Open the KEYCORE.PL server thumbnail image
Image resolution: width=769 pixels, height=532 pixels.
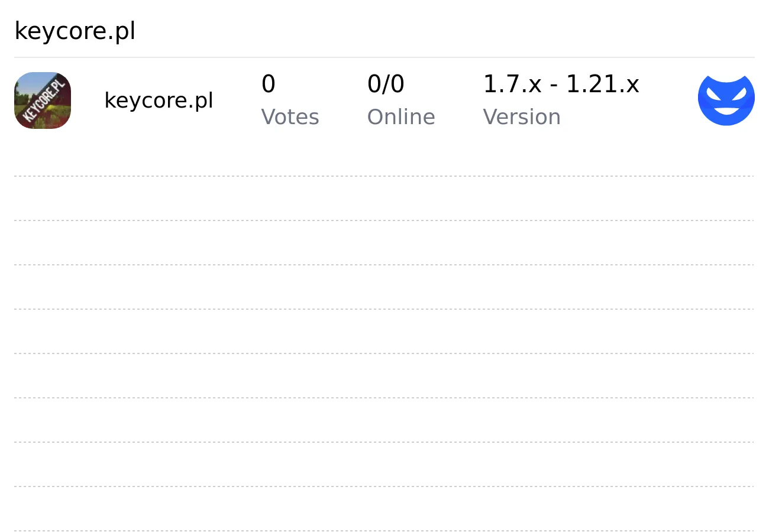point(43,100)
